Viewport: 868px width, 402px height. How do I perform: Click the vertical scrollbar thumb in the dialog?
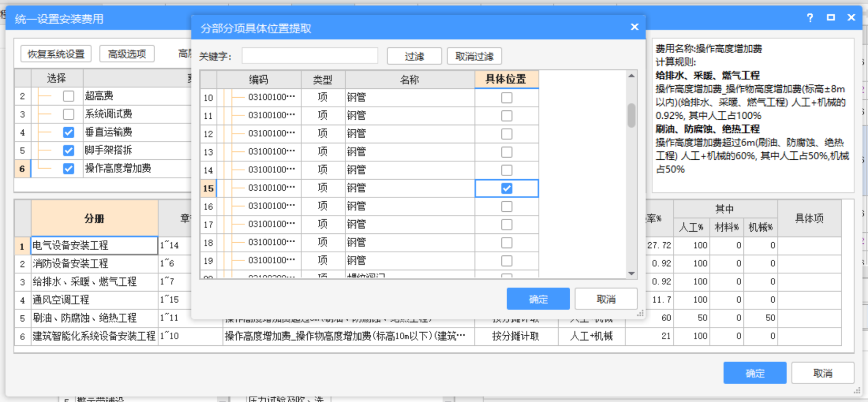coord(631,115)
